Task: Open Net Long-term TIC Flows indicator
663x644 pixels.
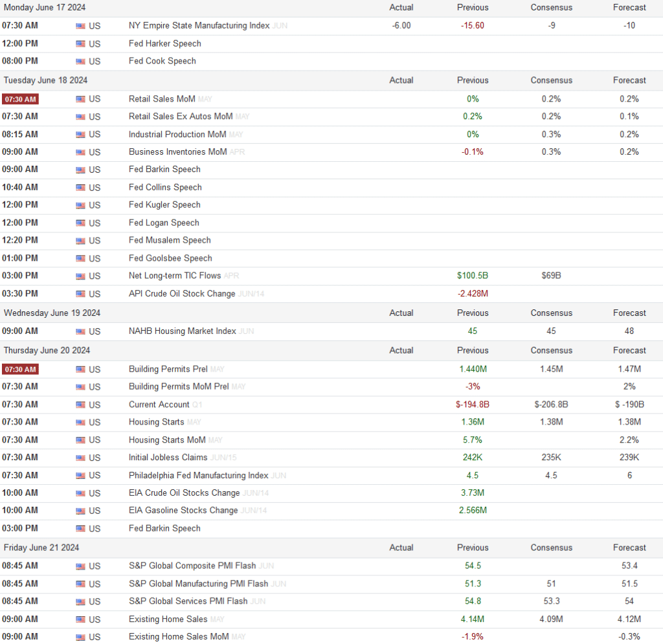Action: coord(175,276)
